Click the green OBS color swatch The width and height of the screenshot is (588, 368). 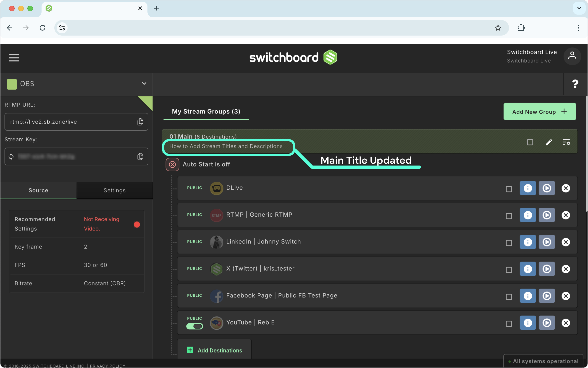click(12, 84)
